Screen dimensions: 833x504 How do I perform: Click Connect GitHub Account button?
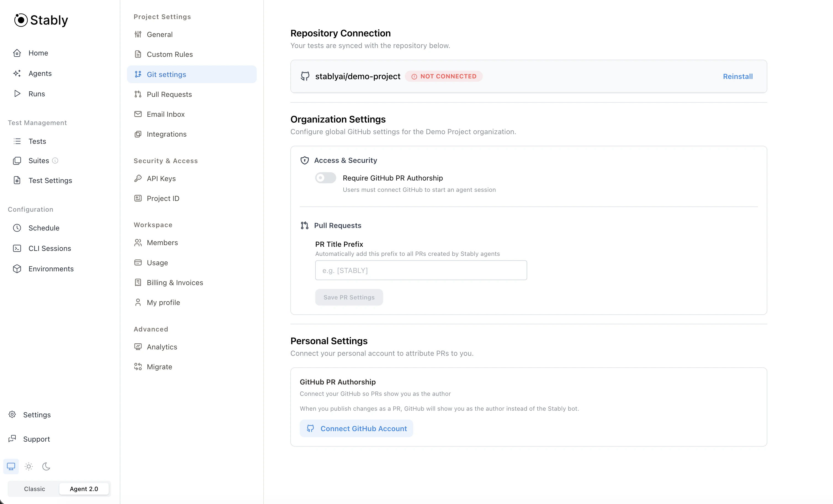pos(356,428)
